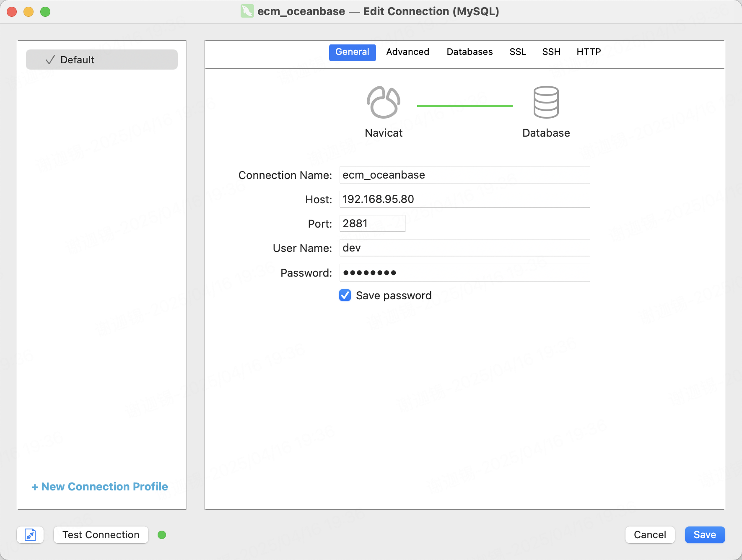Image resolution: width=742 pixels, height=560 pixels.
Task: Click the Navicat label text
Action: tap(384, 133)
